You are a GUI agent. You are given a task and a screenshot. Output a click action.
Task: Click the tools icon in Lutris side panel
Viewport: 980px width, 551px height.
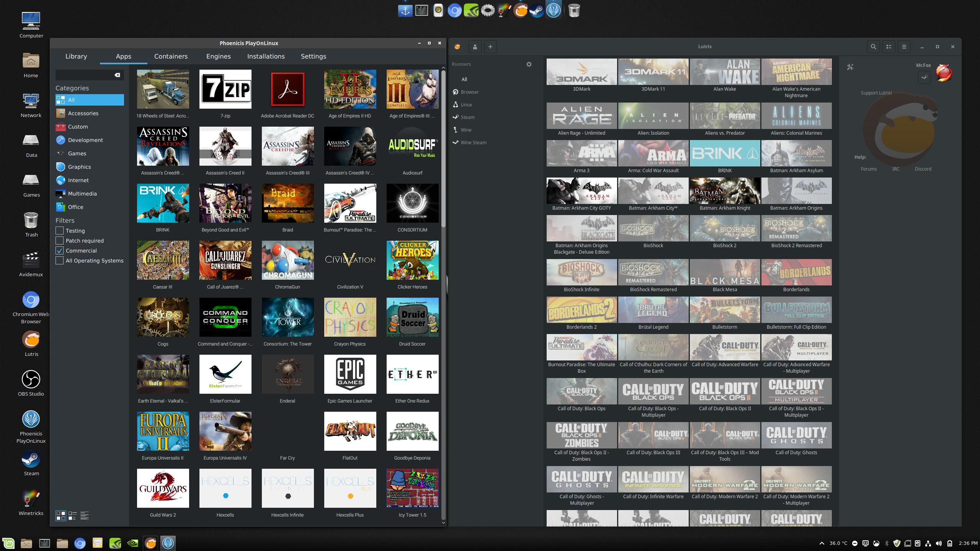850,67
